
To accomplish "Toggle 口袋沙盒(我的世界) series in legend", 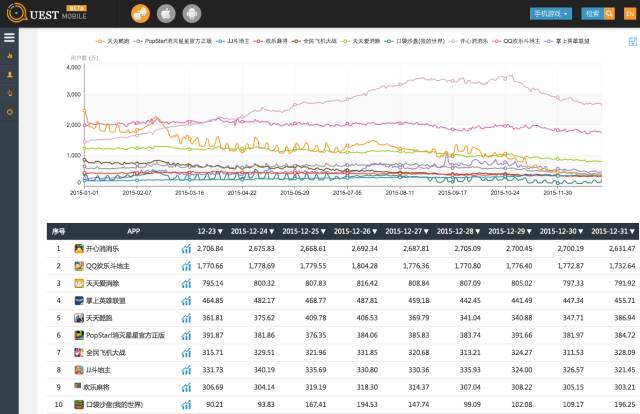I will tap(415, 41).
